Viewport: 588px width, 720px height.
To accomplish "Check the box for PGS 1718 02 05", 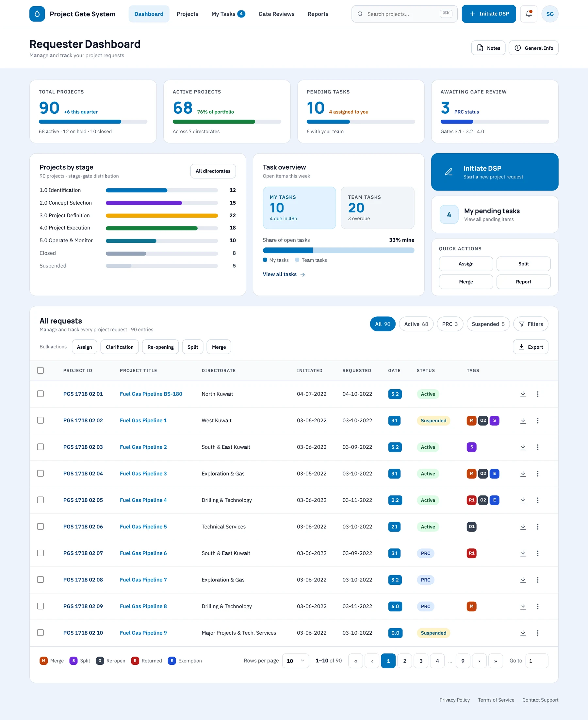I will [40, 500].
